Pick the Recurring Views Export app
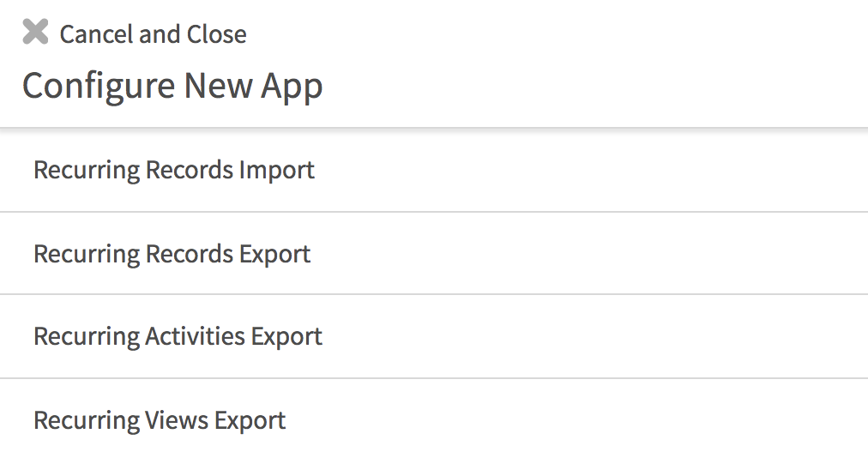The height and width of the screenshot is (458, 868). click(x=160, y=420)
